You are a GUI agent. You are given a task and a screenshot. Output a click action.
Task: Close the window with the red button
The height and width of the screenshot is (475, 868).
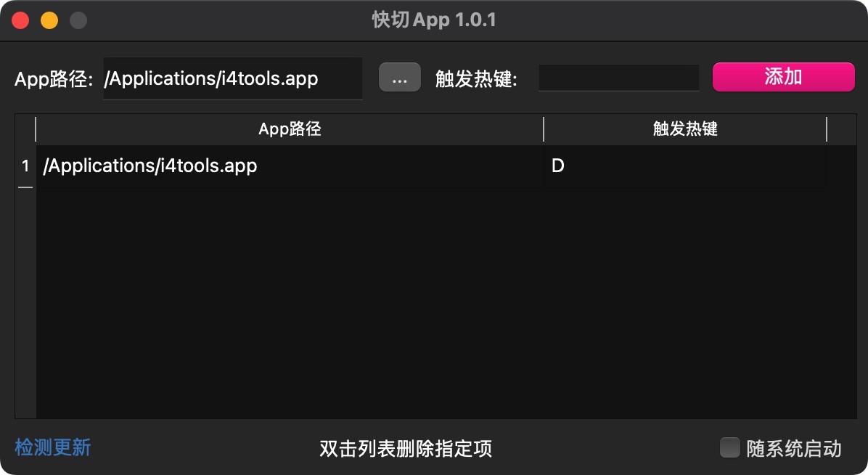pyautogui.click(x=20, y=20)
